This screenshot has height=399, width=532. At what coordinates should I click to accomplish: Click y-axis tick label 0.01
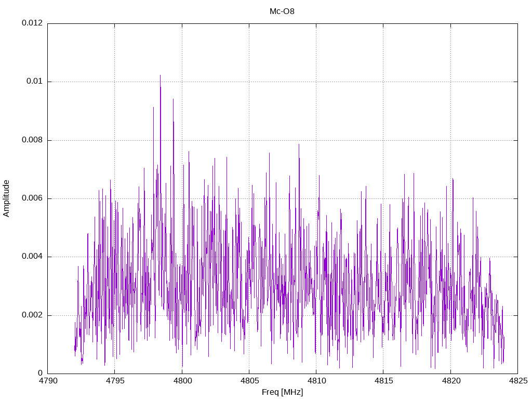[x=35, y=82]
